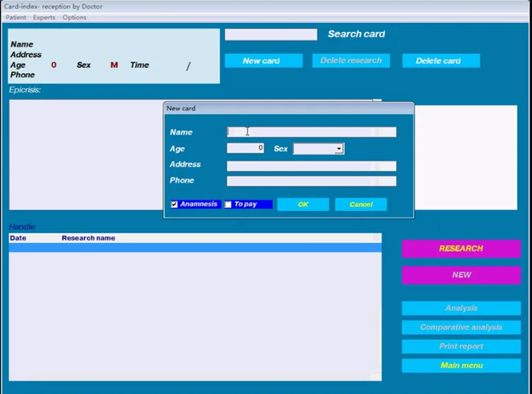Open the Experts menu
Viewport: 532px width, 394px height.
pyautogui.click(x=44, y=17)
